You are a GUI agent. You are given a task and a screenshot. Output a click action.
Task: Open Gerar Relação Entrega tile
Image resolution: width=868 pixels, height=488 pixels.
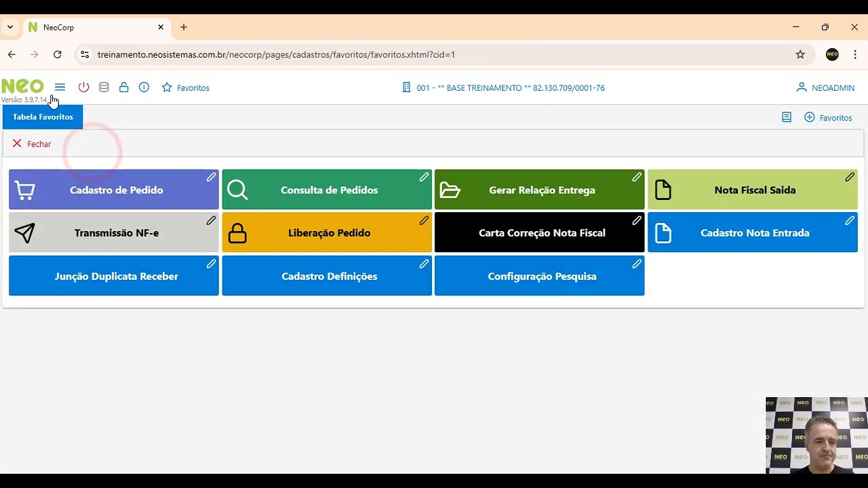[540, 190]
